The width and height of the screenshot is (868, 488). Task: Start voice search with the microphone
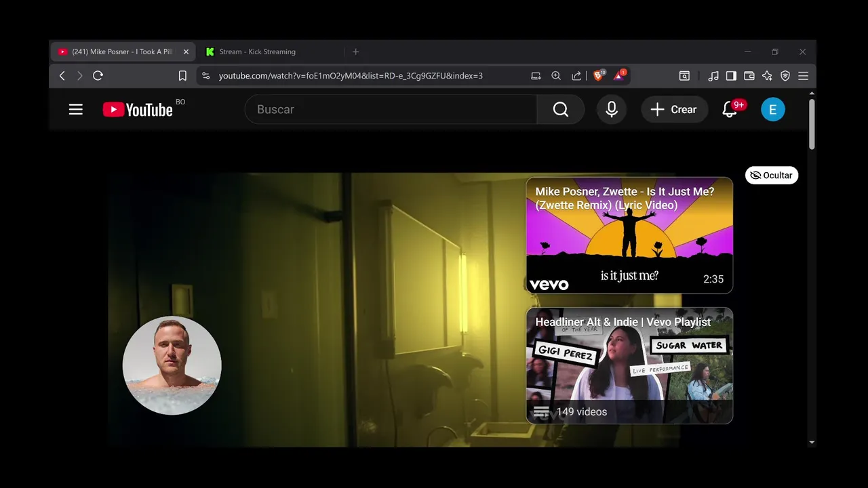612,109
